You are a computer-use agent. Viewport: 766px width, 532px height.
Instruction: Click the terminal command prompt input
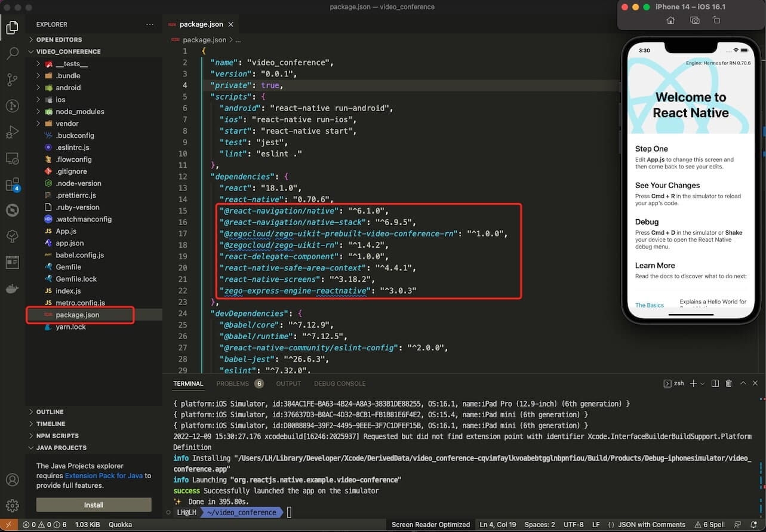tap(289, 512)
